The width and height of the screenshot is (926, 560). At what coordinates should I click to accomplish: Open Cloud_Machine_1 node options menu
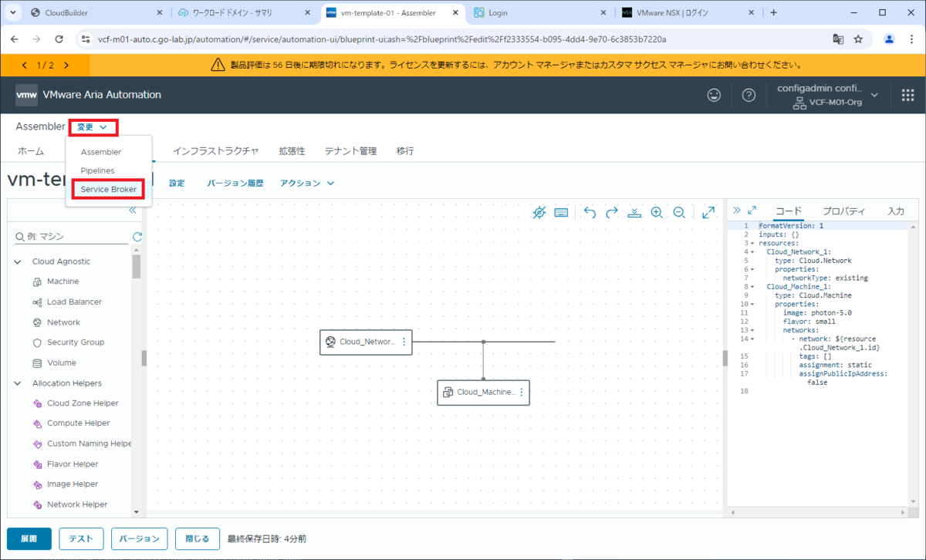click(x=521, y=392)
